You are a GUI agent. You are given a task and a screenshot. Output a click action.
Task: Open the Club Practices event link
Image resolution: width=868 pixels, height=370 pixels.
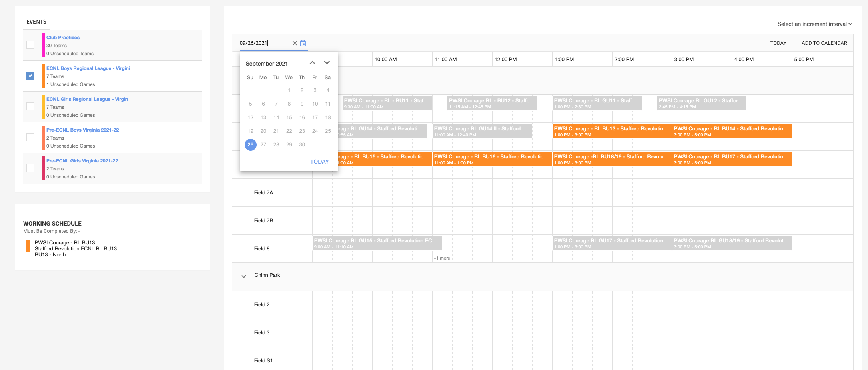pyautogui.click(x=63, y=38)
